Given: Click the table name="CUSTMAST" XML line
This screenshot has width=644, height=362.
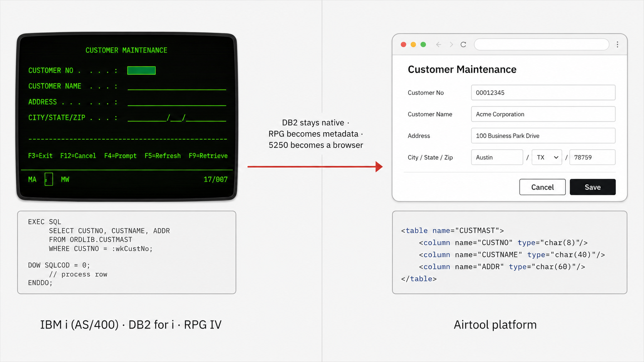Looking at the screenshot, I should [452, 231].
